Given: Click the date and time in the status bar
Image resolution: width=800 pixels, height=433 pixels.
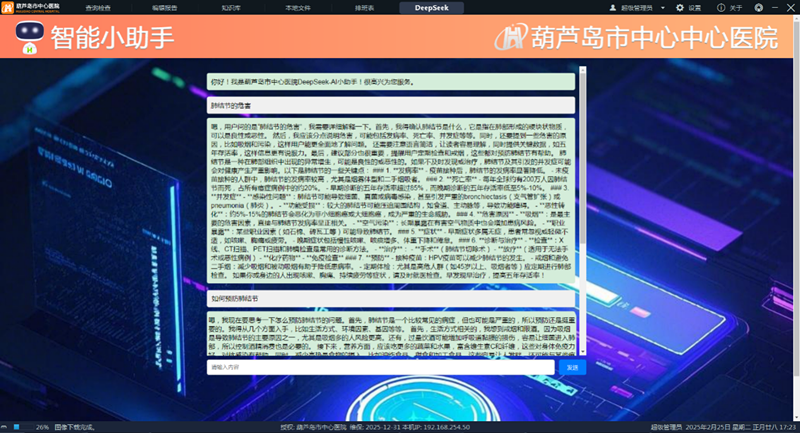Looking at the screenshot, I should click(x=741, y=427).
